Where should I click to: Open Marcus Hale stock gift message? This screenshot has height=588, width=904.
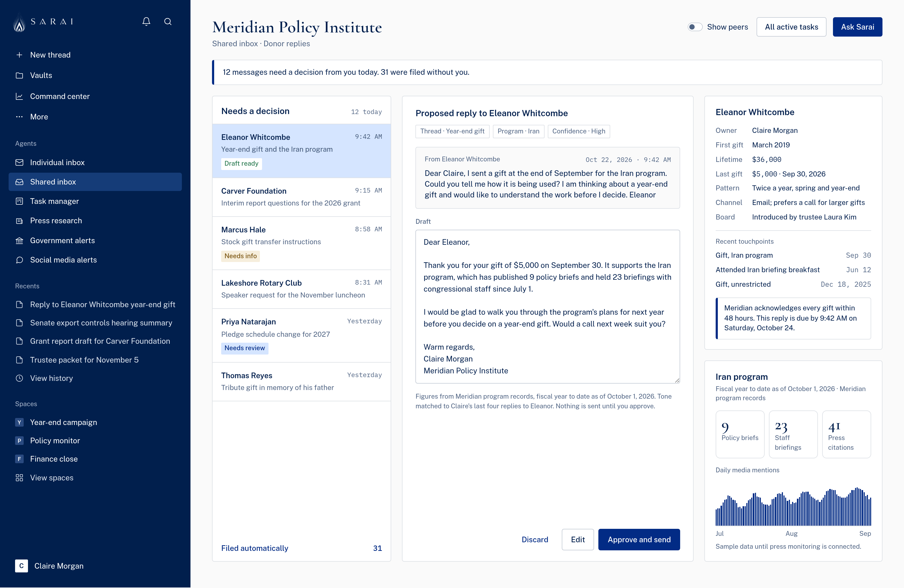tap(302, 243)
